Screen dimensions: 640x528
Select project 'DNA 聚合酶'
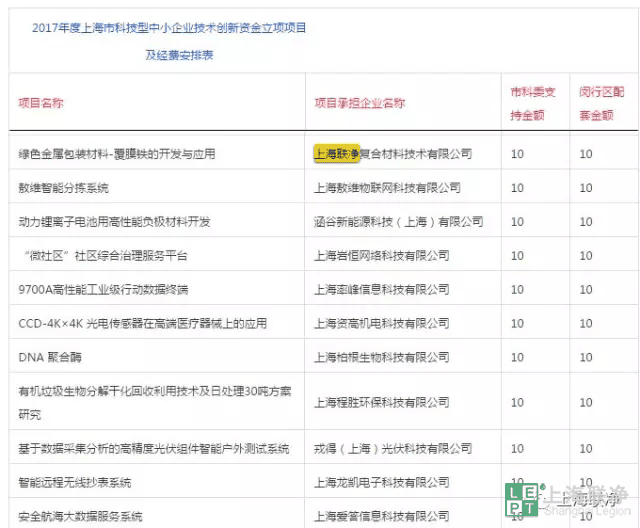click(50, 357)
